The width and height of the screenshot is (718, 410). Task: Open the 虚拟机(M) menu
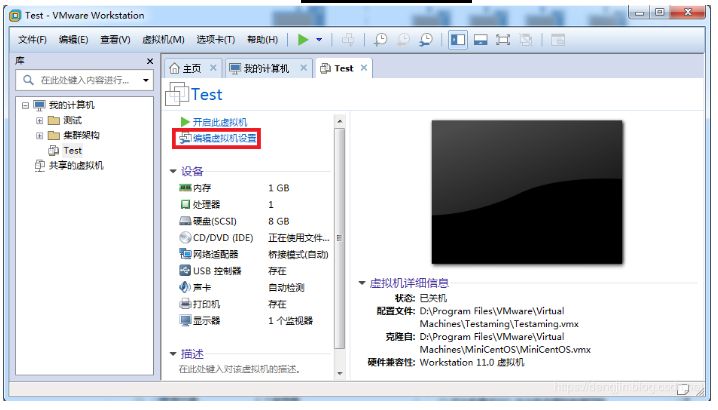[x=163, y=40]
